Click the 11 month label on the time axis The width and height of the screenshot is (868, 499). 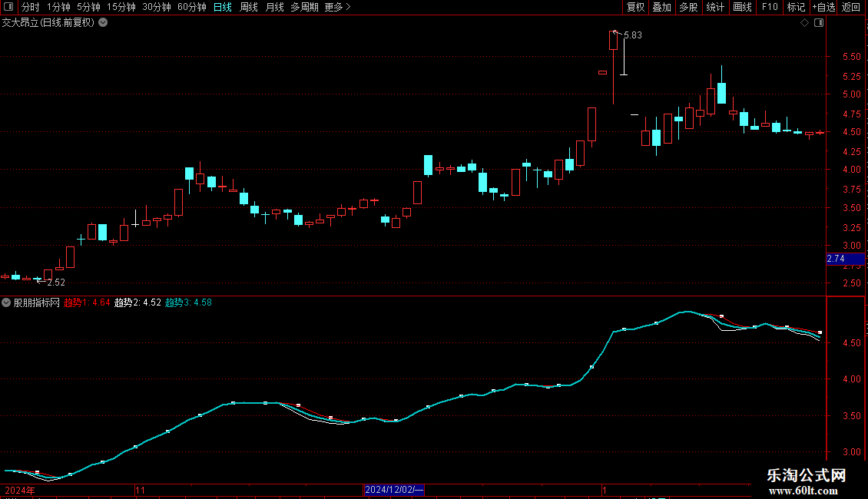(140, 490)
